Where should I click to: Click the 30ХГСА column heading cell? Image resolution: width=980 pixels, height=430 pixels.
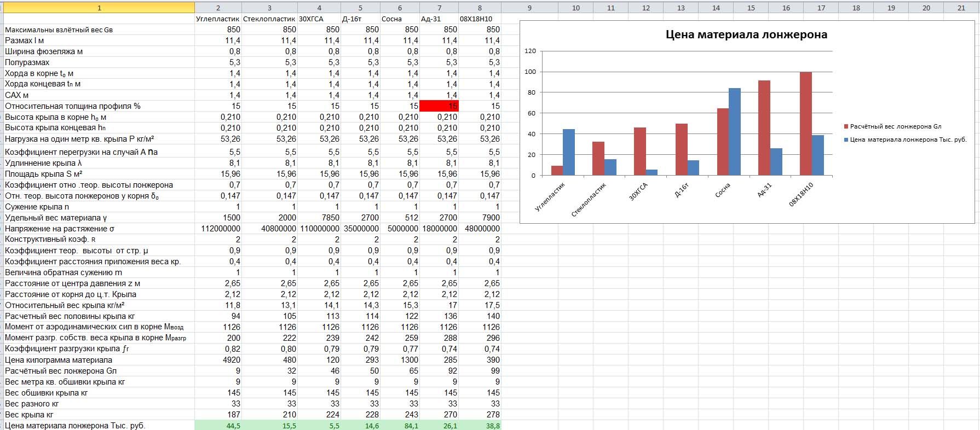(319, 19)
